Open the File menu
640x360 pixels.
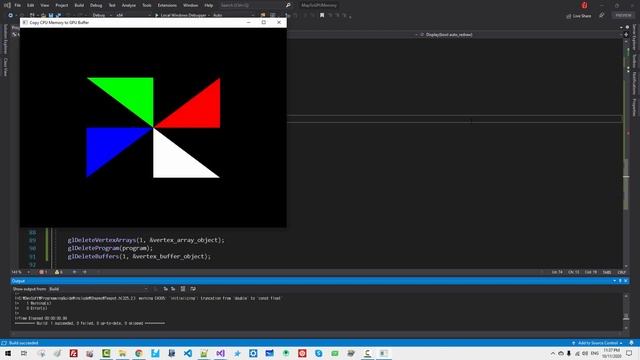coord(18,5)
